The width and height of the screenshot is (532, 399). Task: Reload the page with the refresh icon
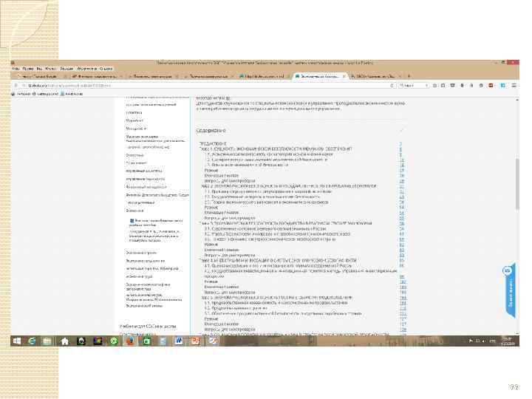pos(392,86)
